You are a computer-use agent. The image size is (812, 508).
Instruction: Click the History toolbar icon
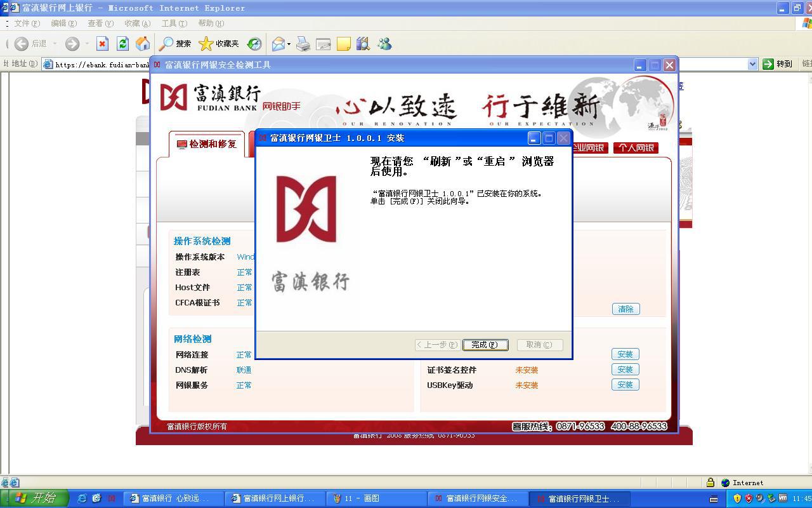[x=254, y=44]
